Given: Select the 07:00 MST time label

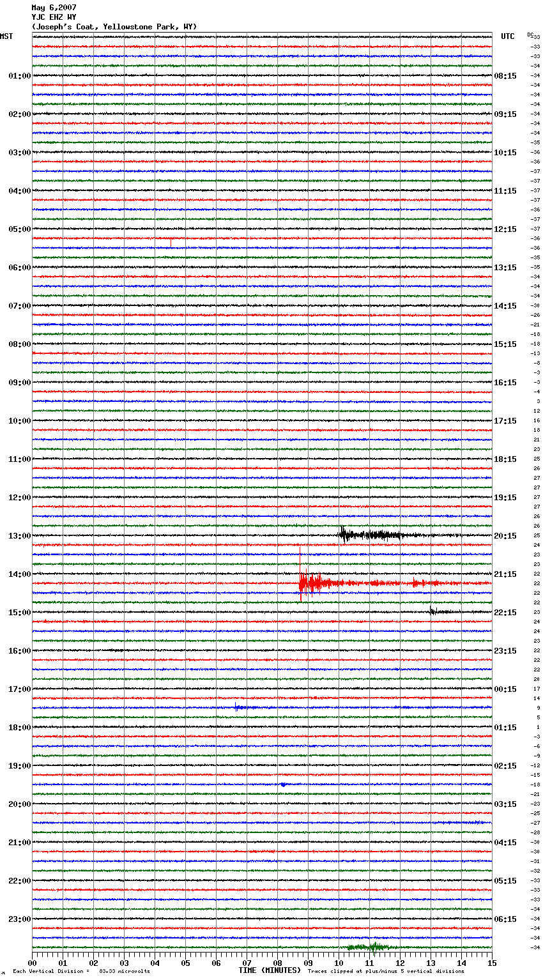Looking at the screenshot, I should 20,306.
